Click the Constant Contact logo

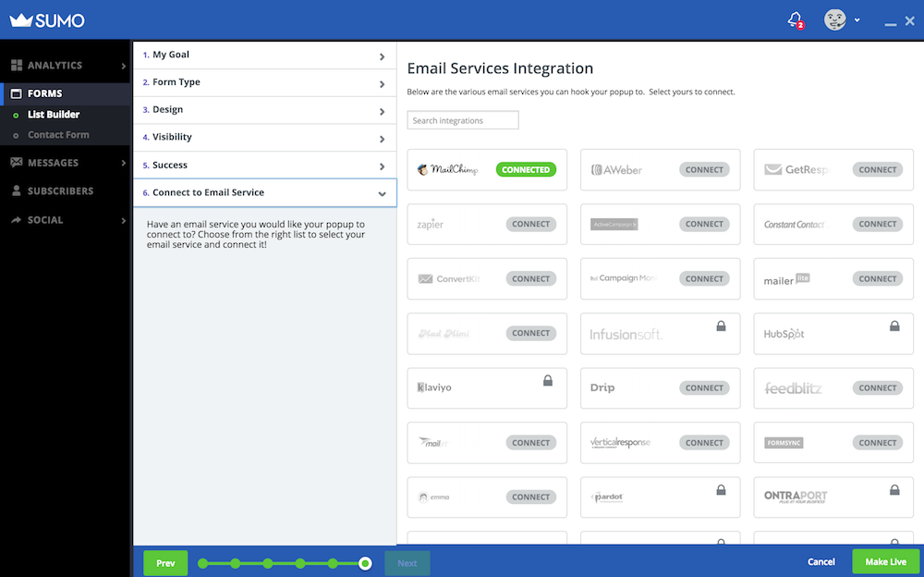[x=796, y=224]
